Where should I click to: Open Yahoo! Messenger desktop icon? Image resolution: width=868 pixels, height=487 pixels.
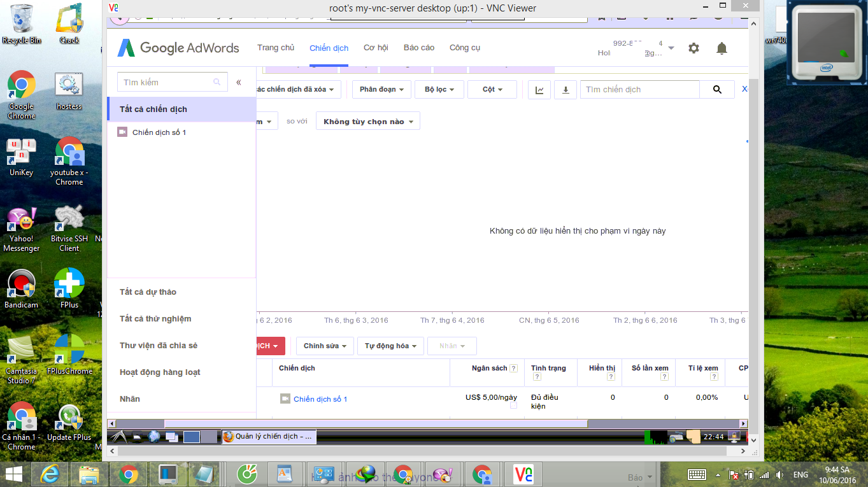point(21,230)
